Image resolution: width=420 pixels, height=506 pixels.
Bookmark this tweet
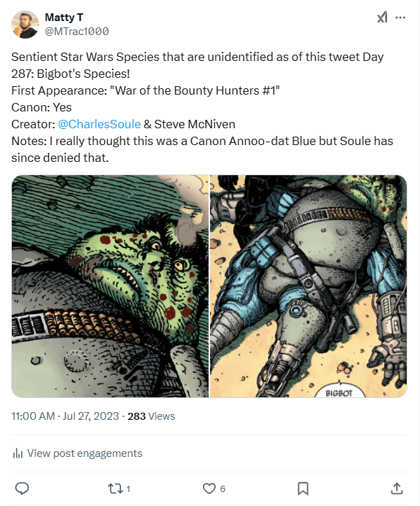(302, 488)
